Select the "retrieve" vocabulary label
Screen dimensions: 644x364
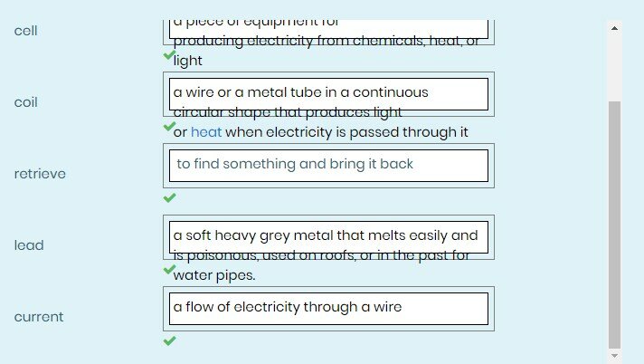40,174
